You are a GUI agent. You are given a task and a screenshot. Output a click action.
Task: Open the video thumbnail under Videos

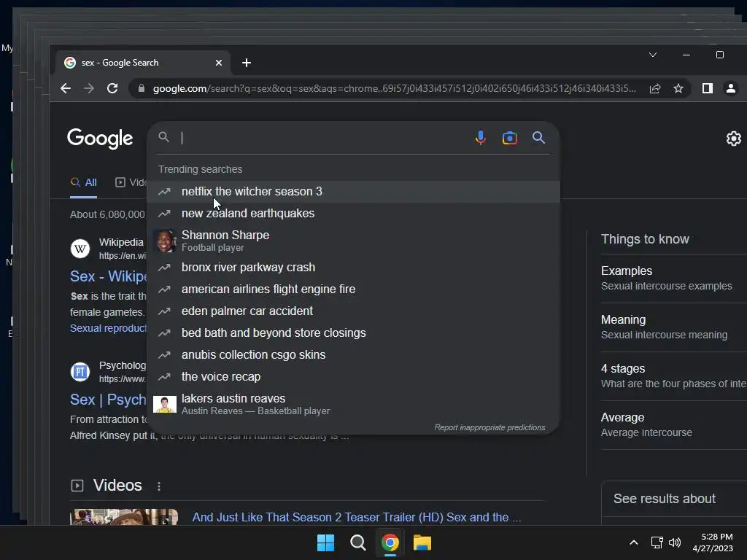pos(124,517)
